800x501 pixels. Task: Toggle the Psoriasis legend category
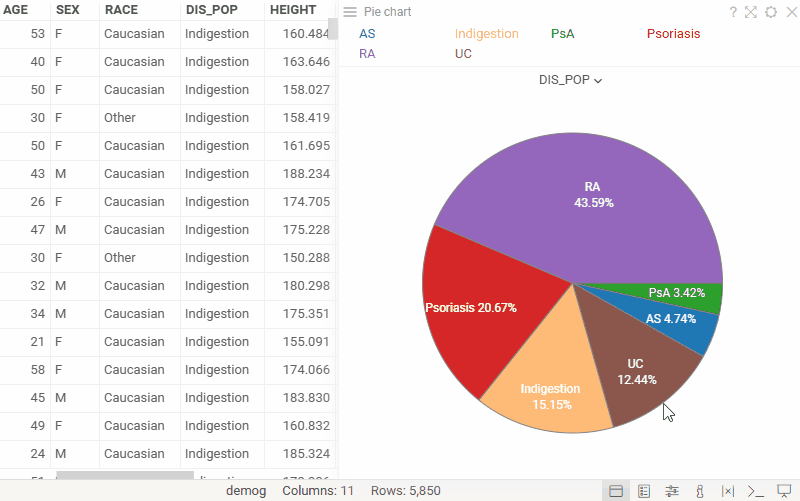pyautogui.click(x=673, y=33)
